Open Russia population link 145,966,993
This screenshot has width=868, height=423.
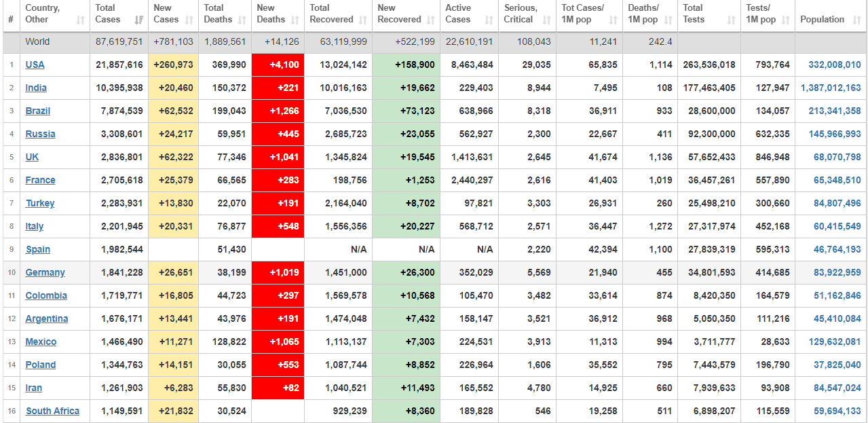(835, 134)
